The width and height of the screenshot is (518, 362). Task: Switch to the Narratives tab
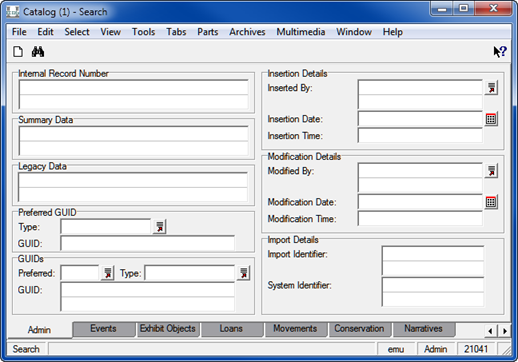423,329
